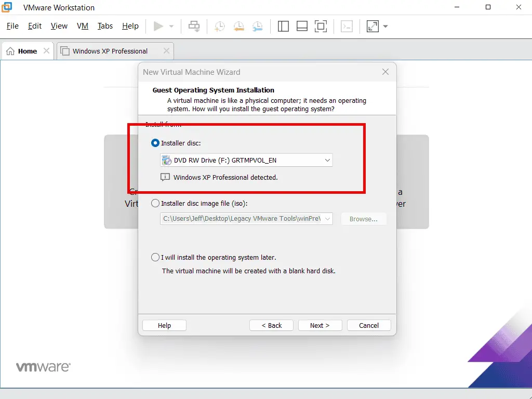Click the console view terminal icon
Image resolution: width=532 pixels, height=399 pixels.
pos(347,26)
